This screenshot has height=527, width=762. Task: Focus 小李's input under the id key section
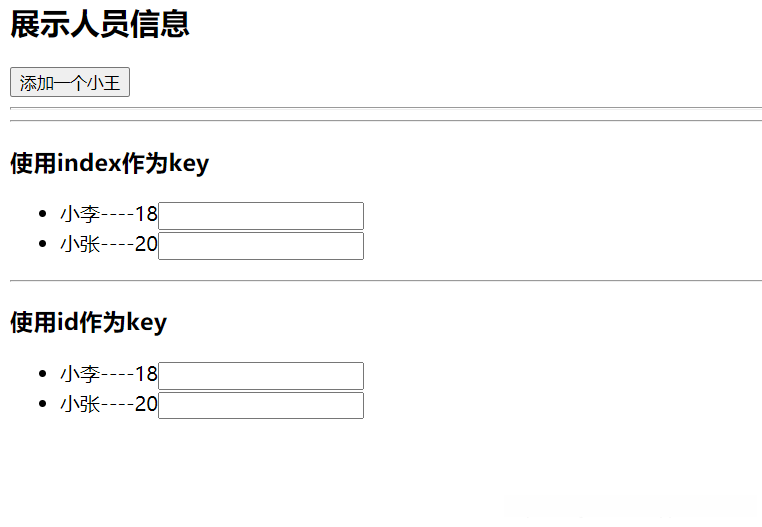coord(260,376)
